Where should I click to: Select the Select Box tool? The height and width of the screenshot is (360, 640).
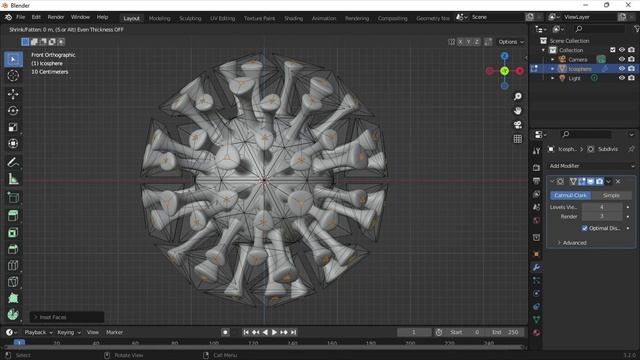point(13,60)
